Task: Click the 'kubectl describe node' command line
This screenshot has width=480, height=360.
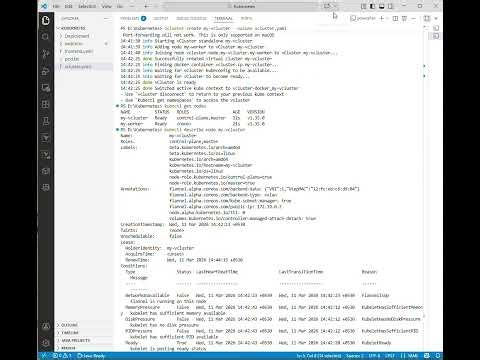Action: pyautogui.click(x=183, y=130)
